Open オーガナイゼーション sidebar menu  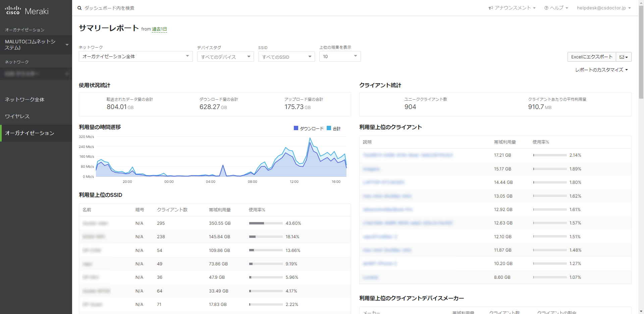[36, 133]
